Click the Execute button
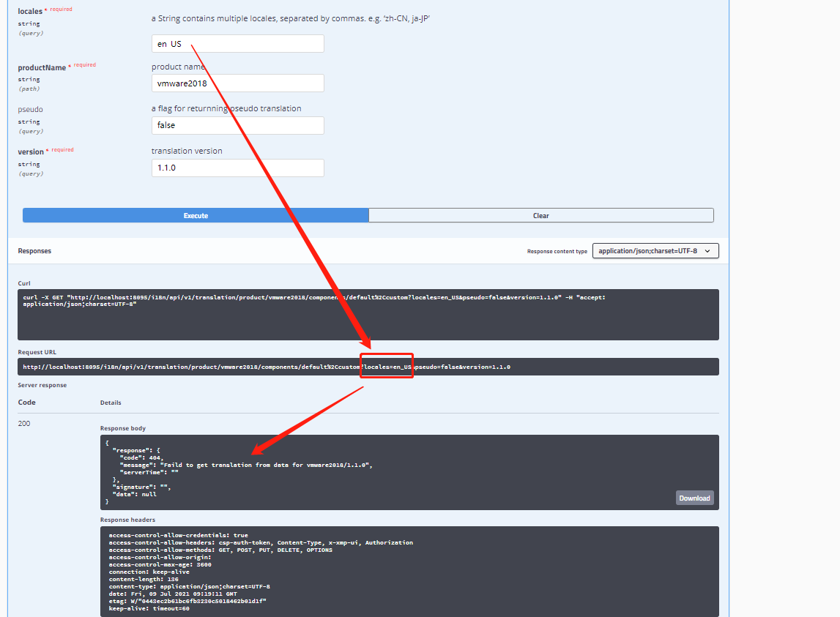 [x=196, y=214]
